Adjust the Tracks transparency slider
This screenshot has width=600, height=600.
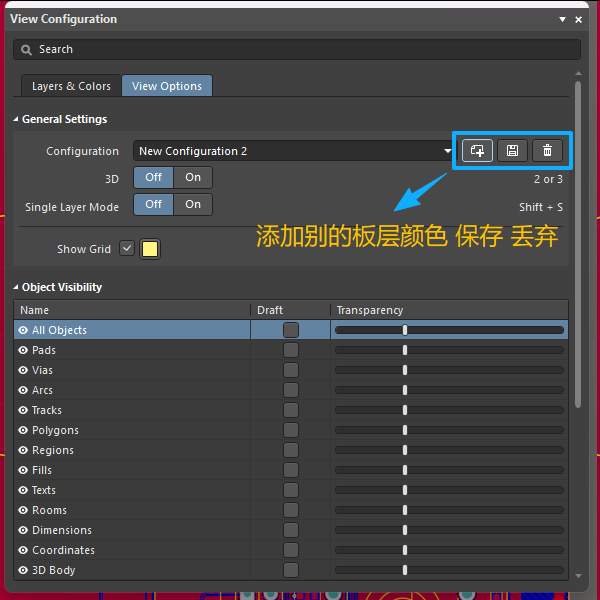[449, 410]
